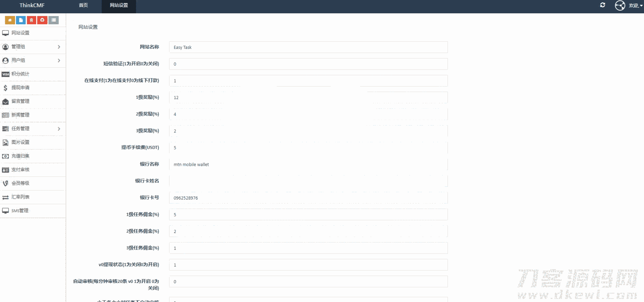
Task: Refresh the page using the top-bar refresh icon
Action: click(x=603, y=5)
